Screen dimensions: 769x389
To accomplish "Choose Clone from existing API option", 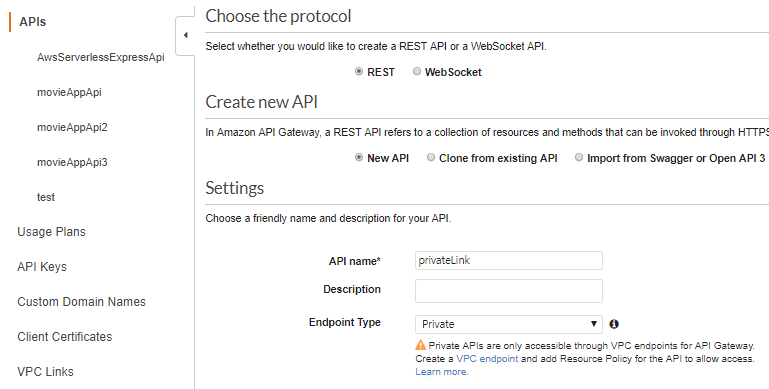I will pyautogui.click(x=431, y=157).
